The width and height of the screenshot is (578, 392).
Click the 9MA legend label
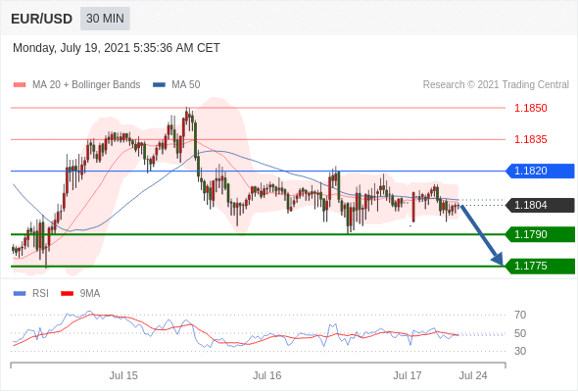point(90,294)
